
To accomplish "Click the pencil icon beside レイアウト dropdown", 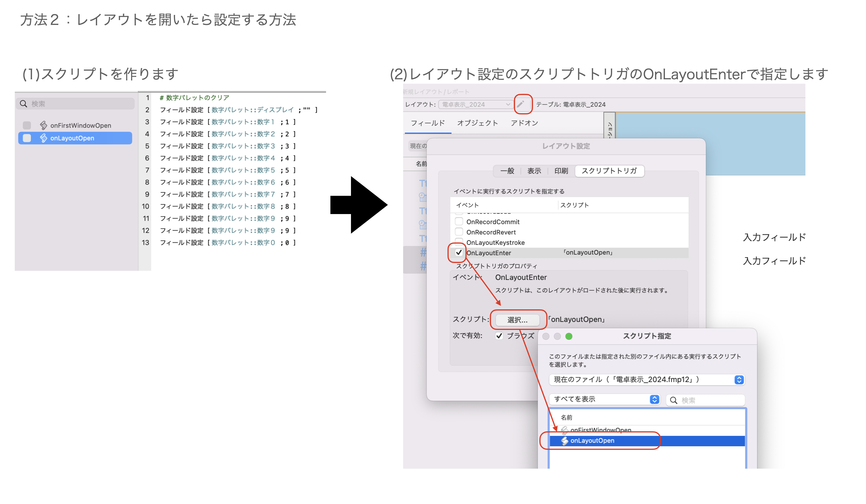I will pos(523,104).
